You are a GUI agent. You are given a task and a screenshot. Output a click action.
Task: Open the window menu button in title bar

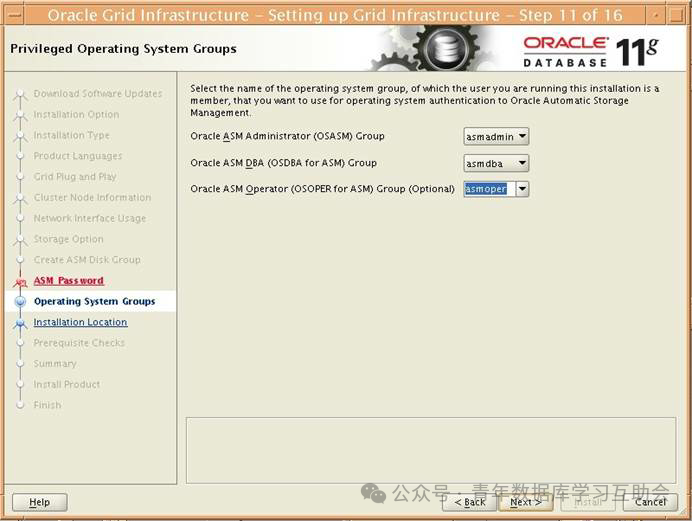(14, 15)
